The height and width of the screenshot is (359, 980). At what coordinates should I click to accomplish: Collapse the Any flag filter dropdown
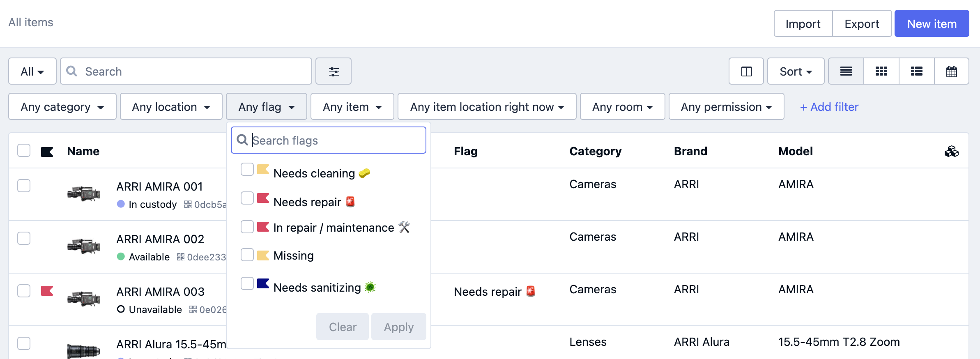click(x=267, y=107)
